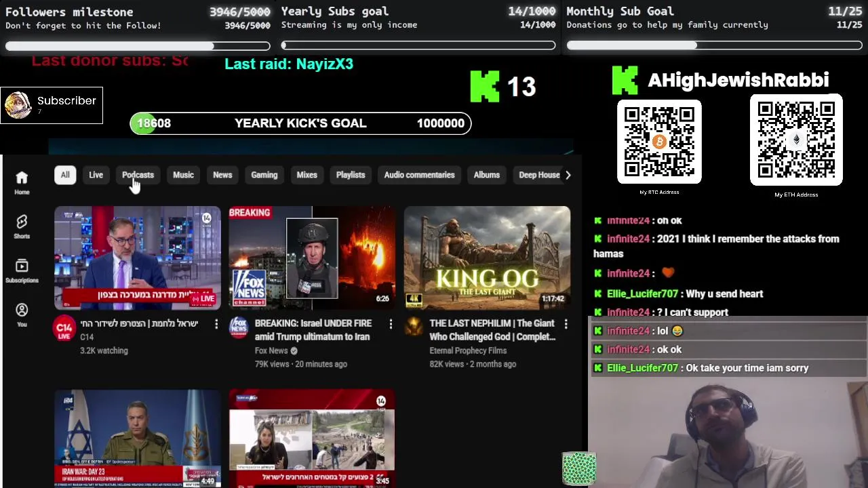Click the Kick logo beside number 13
This screenshot has width=868, height=488.
click(x=485, y=87)
